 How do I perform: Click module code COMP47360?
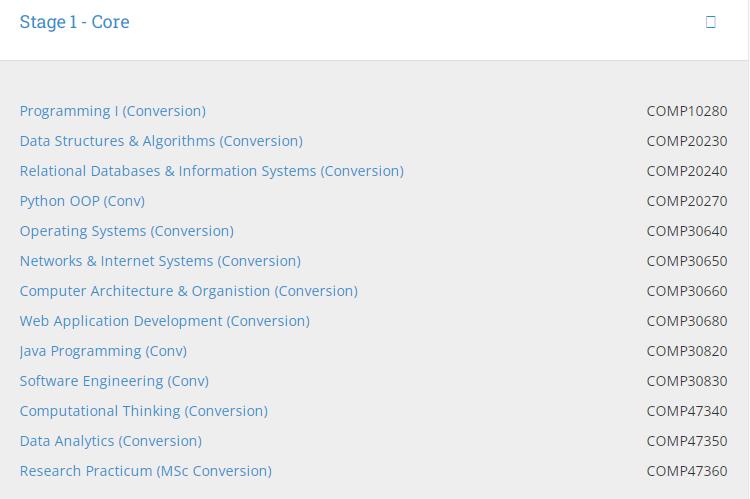(x=687, y=471)
